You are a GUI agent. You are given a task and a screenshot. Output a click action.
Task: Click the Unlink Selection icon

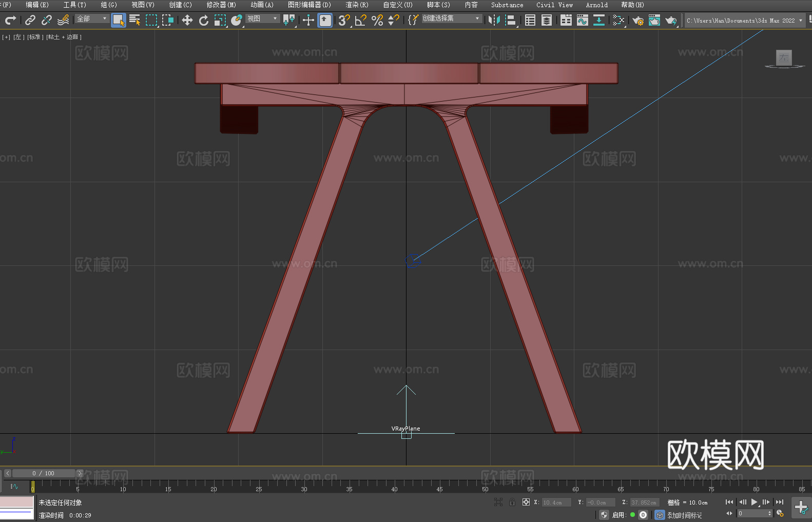tap(47, 20)
